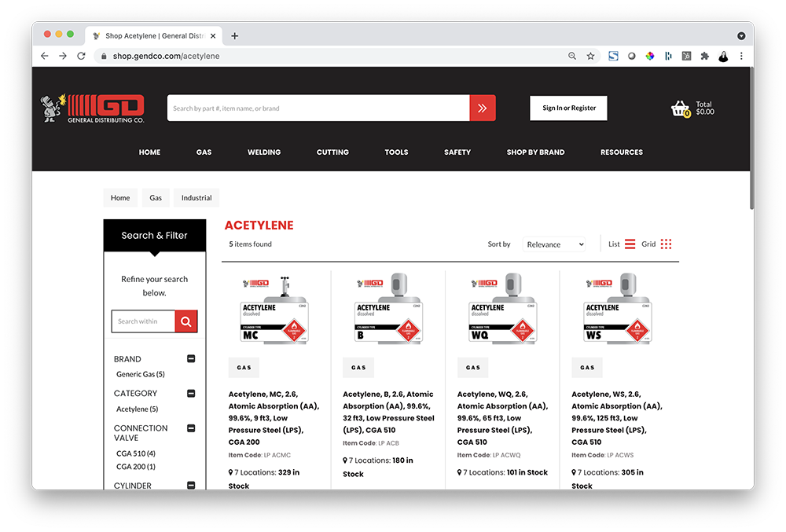The image size is (786, 532).
Task: Reload the page in browser
Action: pyautogui.click(x=81, y=57)
